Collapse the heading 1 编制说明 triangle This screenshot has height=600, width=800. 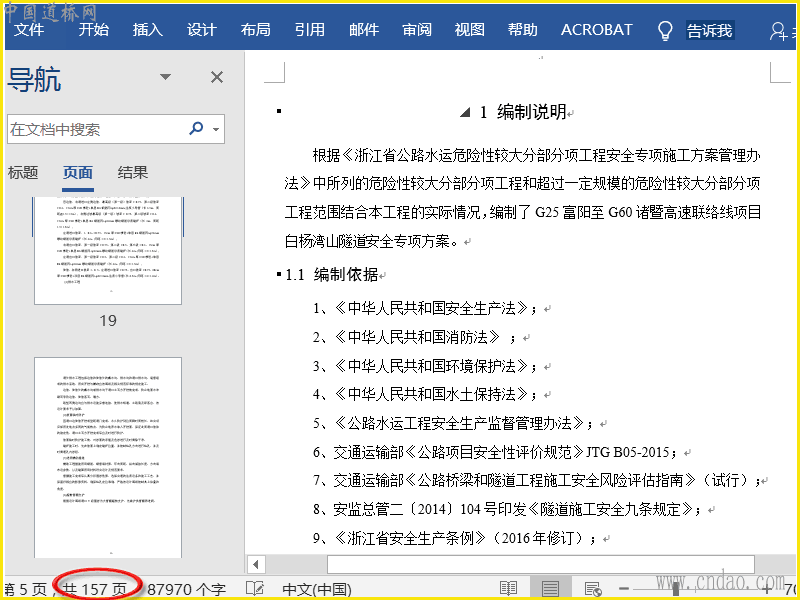464,112
